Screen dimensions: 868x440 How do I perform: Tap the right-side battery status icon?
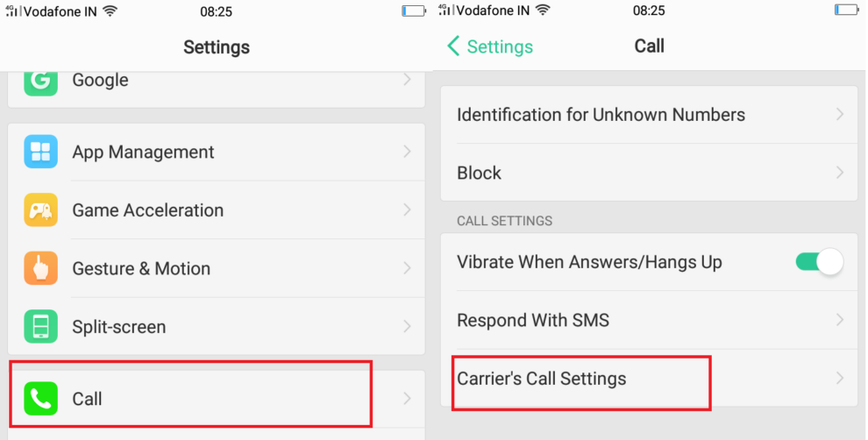click(x=846, y=11)
